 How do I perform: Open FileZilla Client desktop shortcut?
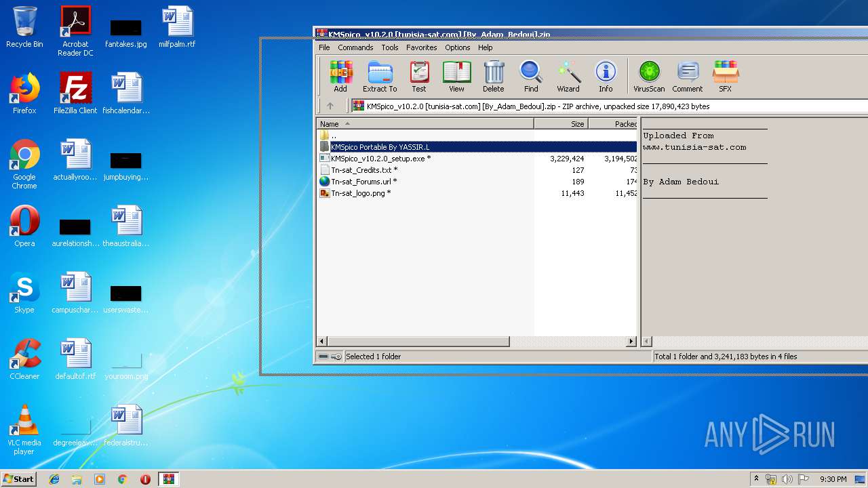pos(75,94)
